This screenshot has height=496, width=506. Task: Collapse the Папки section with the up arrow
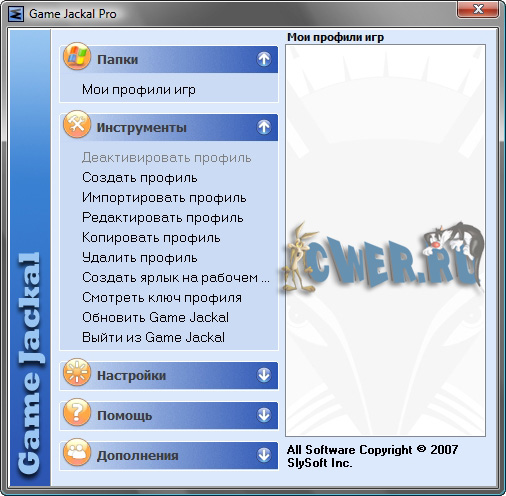[264, 59]
